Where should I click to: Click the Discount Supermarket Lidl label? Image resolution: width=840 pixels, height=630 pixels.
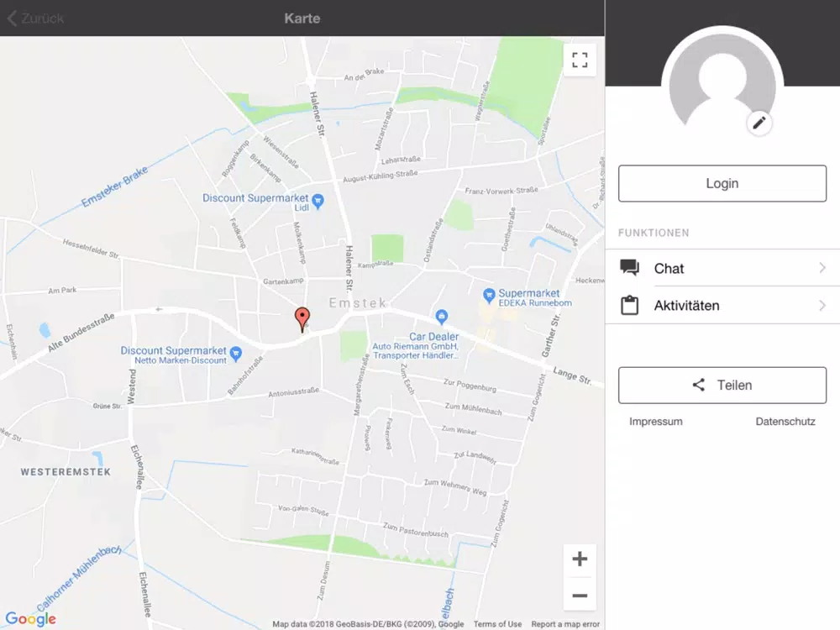[255, 202]
